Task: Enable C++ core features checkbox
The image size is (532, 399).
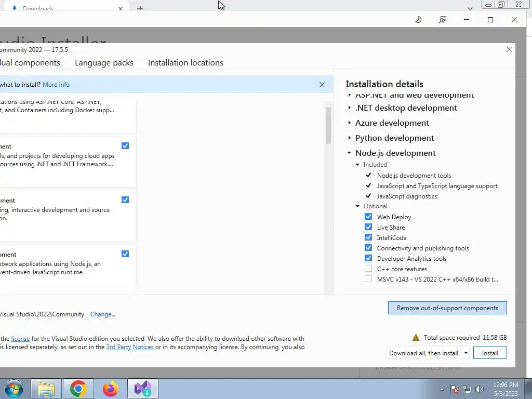Action: [368, 269]
